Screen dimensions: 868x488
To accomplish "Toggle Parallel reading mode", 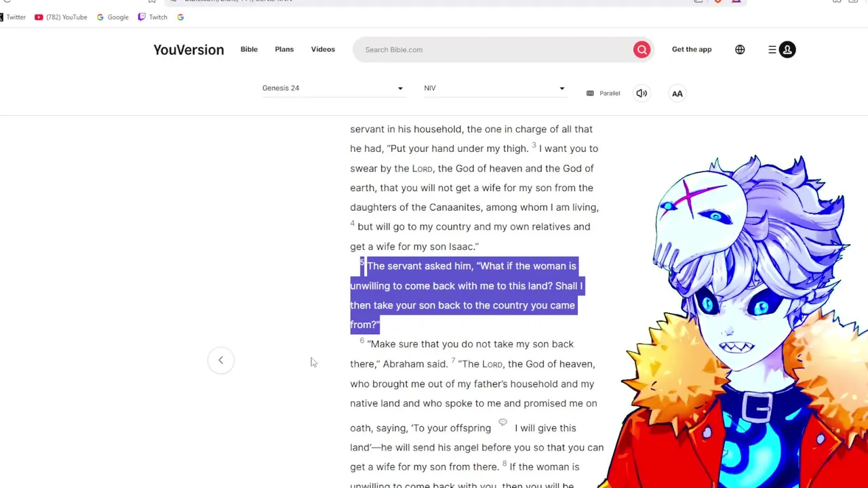I will point(603,94).
